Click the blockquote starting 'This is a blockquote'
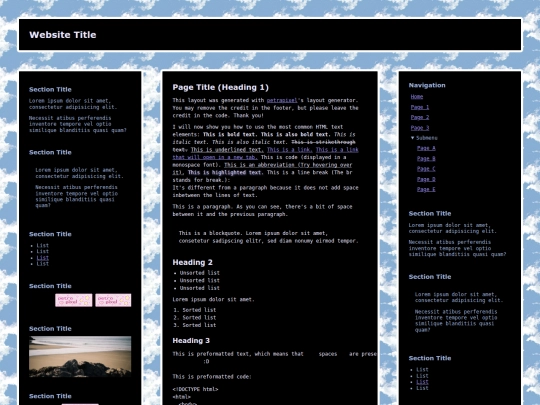 269,237
